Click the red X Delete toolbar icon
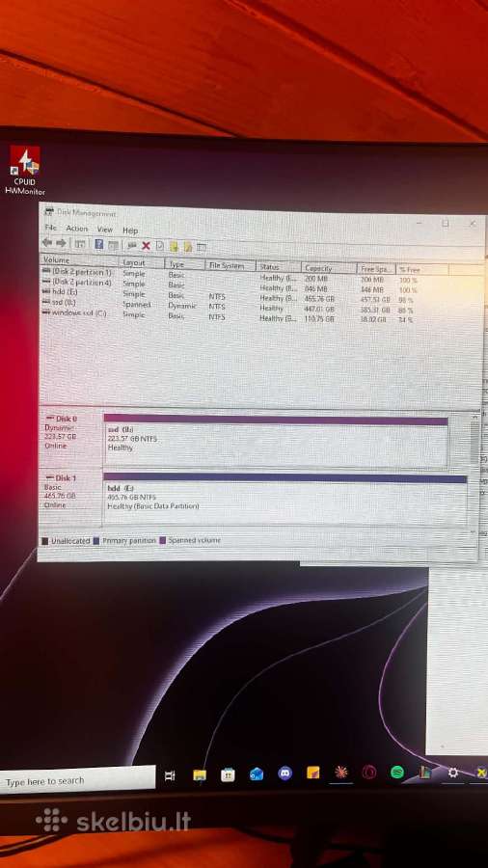 click(146, 246)
